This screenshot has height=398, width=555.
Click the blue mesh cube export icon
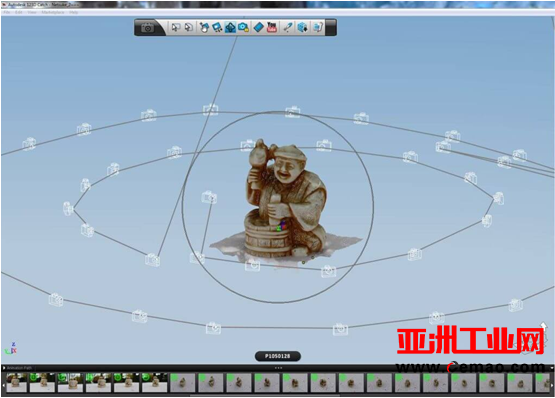302,27
